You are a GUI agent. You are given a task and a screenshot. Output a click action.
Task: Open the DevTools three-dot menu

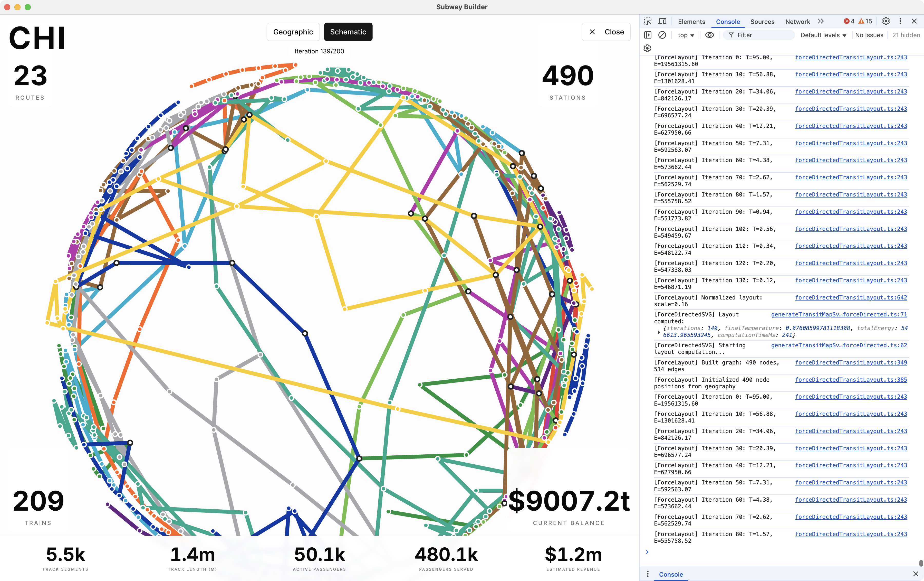point(901,22)
